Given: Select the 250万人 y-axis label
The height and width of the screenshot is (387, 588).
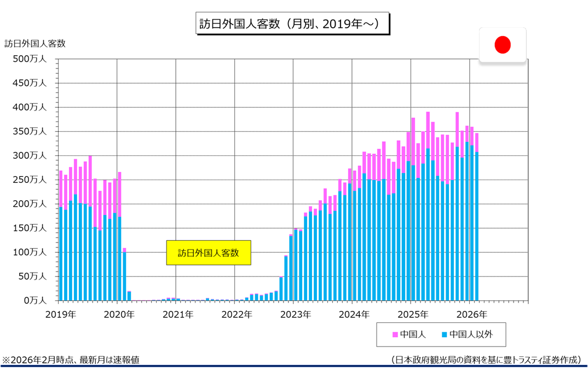Looking at the screenshot, I should [30, 180].
